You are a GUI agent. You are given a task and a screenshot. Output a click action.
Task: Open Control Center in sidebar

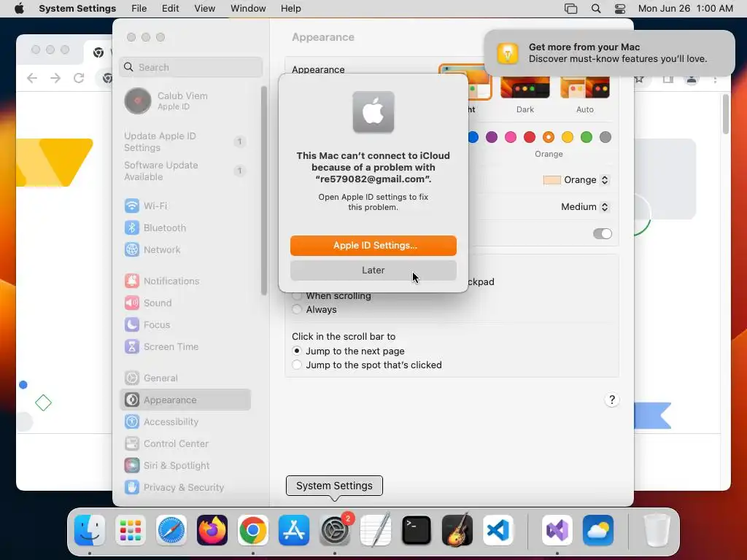click(x=185, y=444)
